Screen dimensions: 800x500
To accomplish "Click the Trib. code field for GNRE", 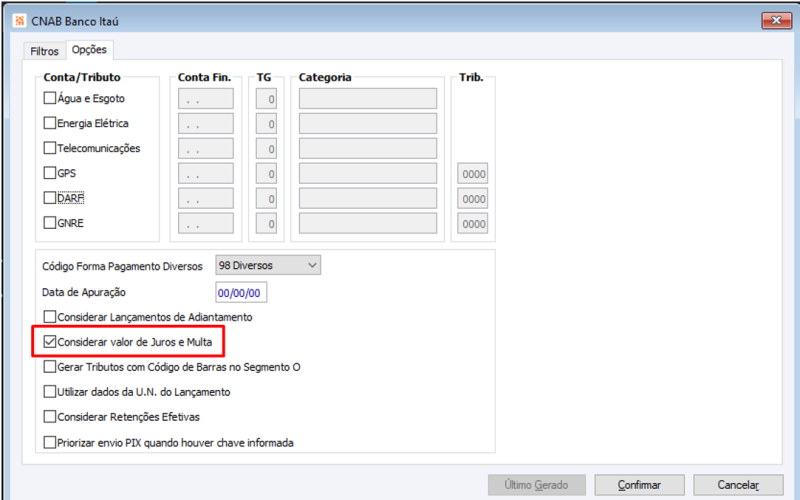I will pyautogui.click(x=472, y=223).
